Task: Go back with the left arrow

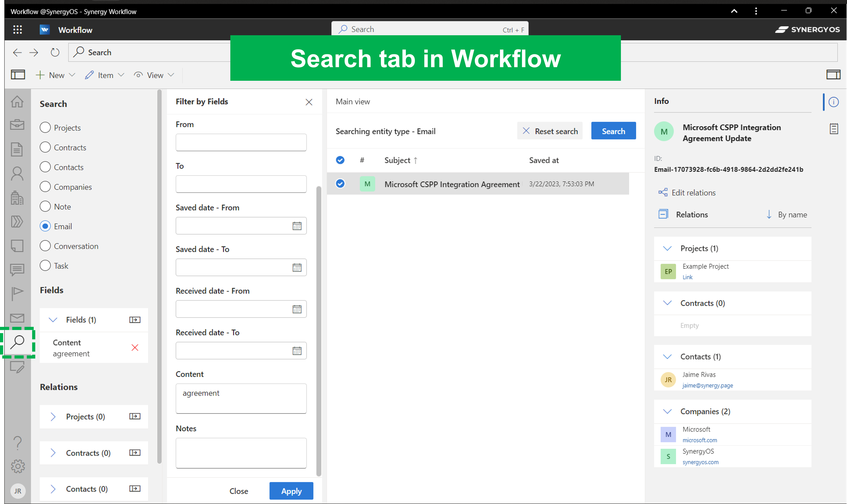Action: tap(17, 52)
